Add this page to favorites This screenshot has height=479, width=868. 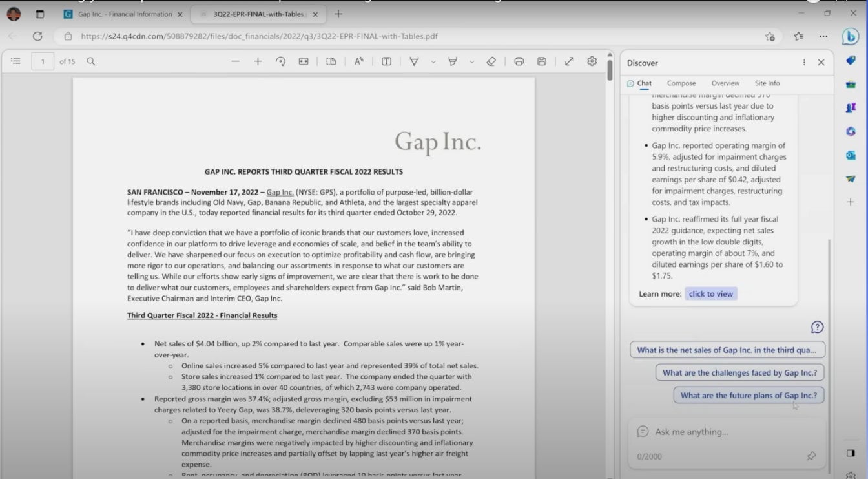coord(770,36)
